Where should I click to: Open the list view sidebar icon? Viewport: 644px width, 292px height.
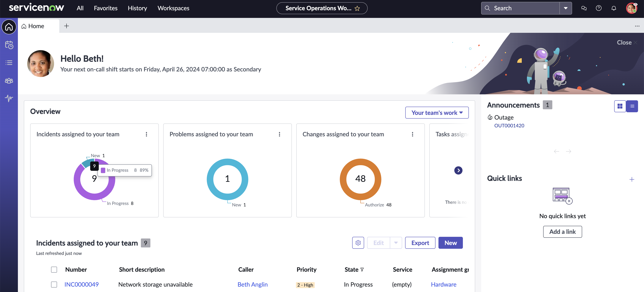coord(9,62)
